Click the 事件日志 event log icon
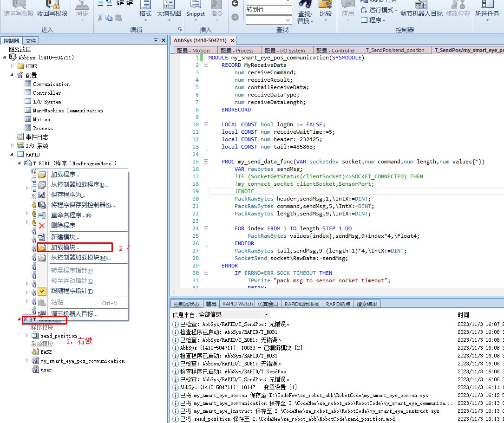The height and width of the screenshot is (423, 504). [20, 137]
